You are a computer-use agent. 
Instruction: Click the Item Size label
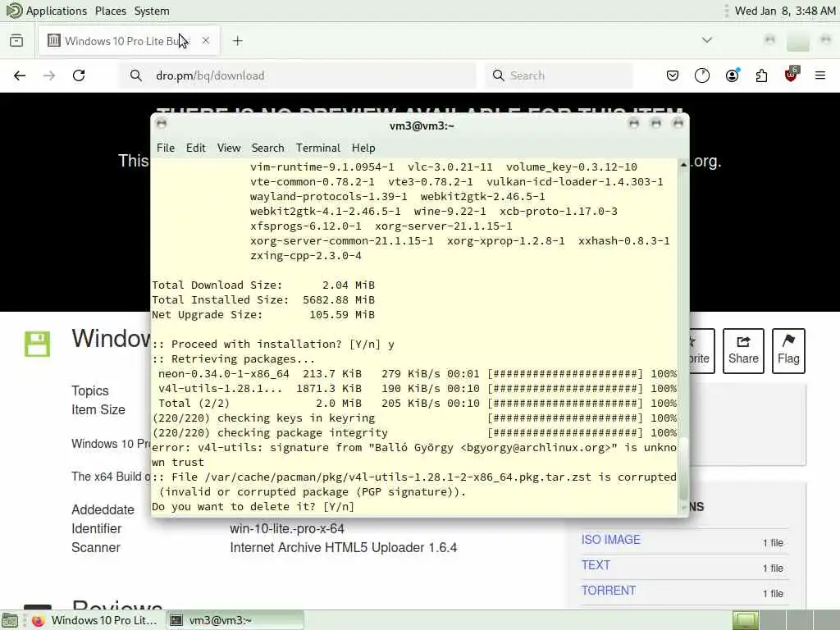(98, 410)
